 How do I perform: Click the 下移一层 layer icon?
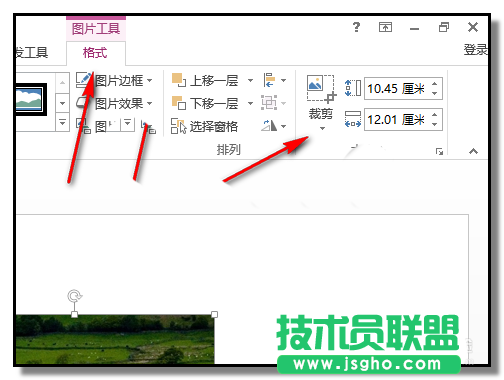(x=179, y=103)
